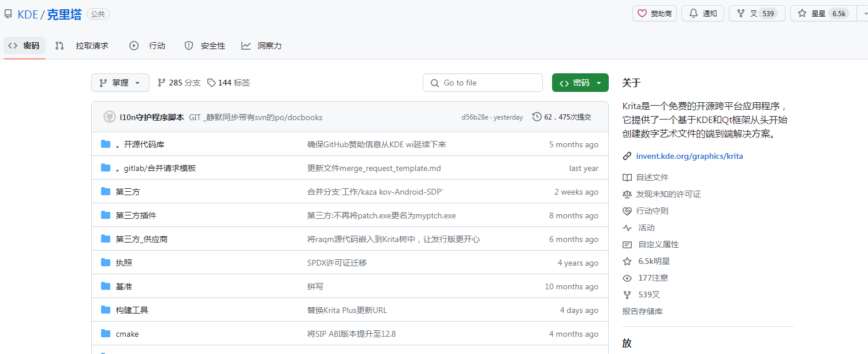Click the 报告存储库 link
This screenshot has height=354, width=868.
pos(642,311)
